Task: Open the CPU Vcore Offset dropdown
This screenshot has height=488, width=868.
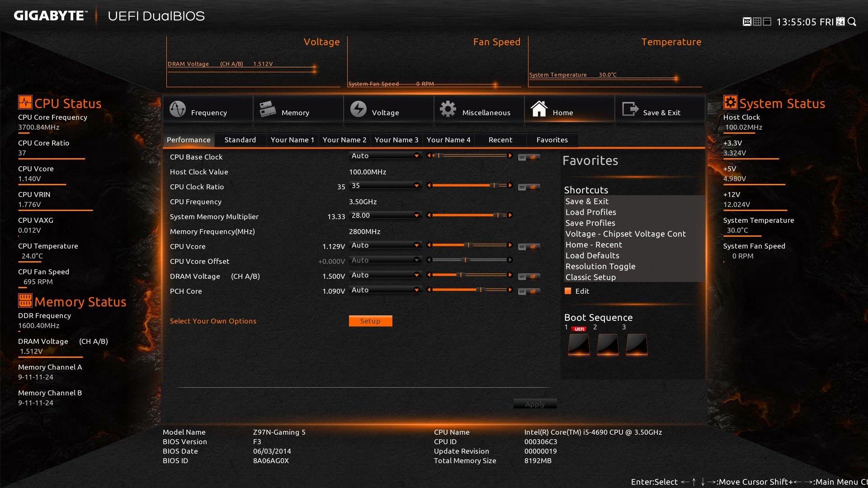Action: 385,260
